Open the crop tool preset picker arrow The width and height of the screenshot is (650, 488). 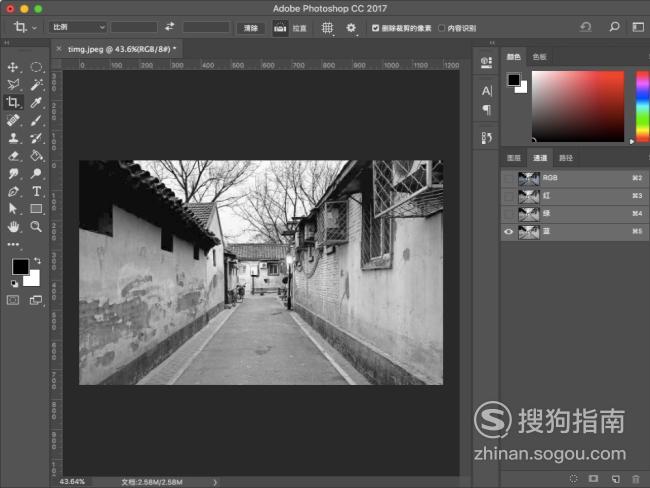(x=34, y=28)
